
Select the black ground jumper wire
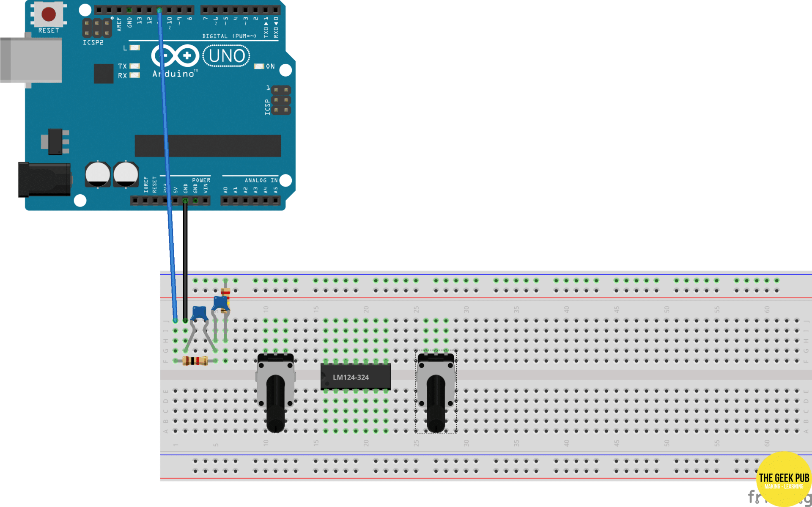click(185, 260)
